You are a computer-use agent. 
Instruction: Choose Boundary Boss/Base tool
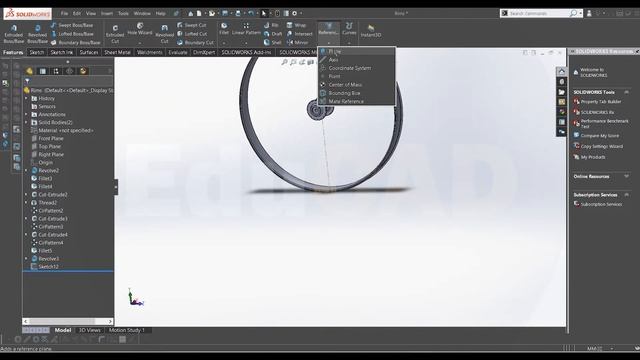[76, 42]
